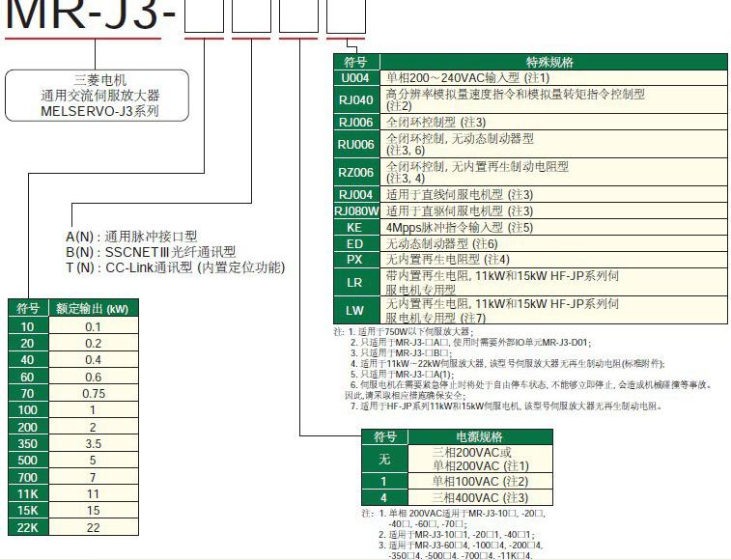Click the 0.75 rated output value
Viewport: 731px width, 560px height.
[x=94, y=394]
